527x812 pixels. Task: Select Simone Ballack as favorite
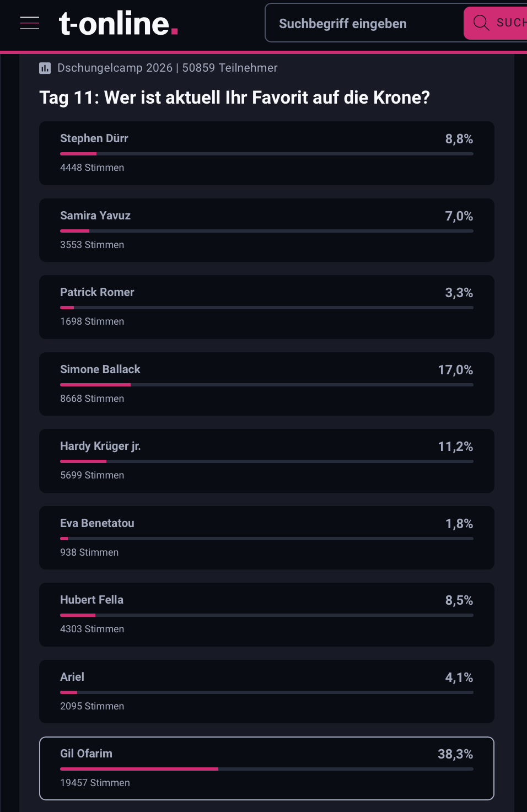[x=266, y=384]
